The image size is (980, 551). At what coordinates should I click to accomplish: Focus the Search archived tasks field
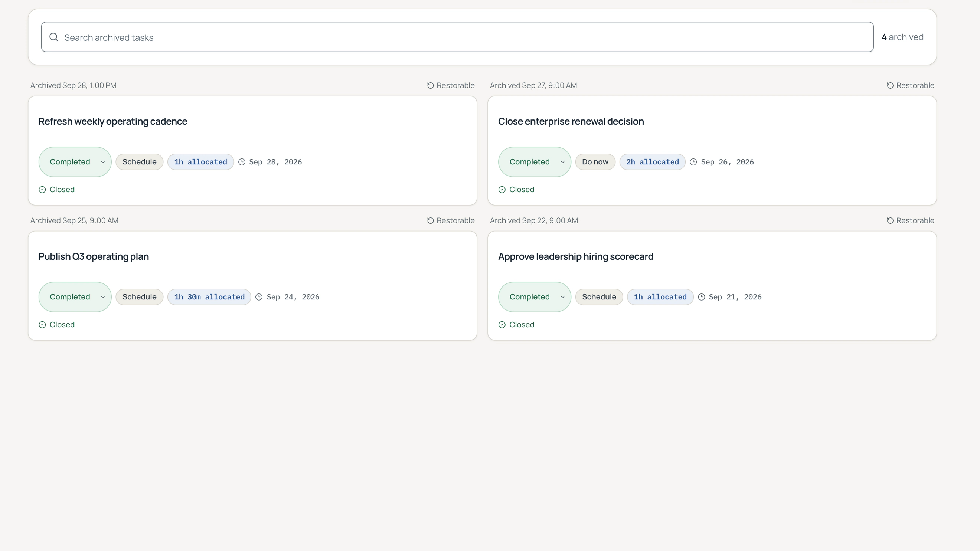coord(457,37)
